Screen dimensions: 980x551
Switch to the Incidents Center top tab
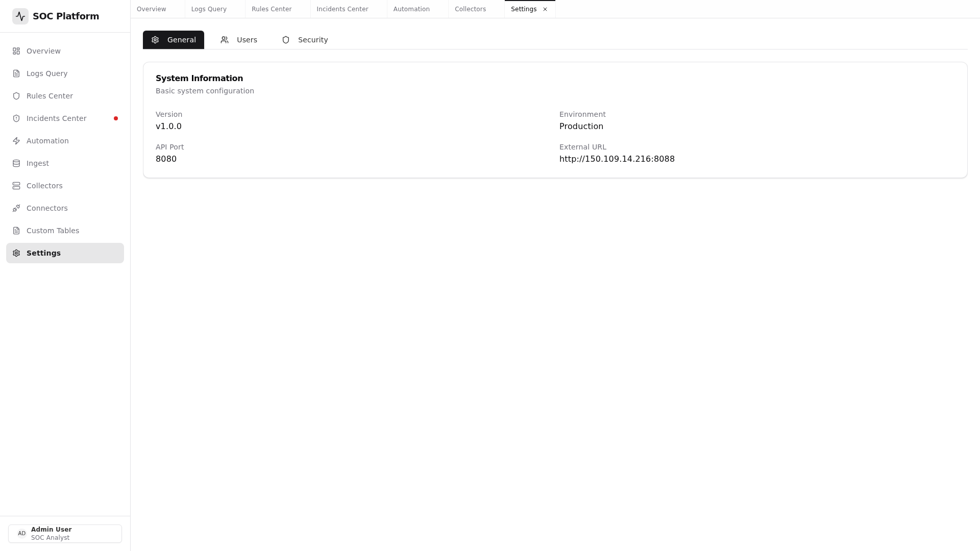(342, 9)
